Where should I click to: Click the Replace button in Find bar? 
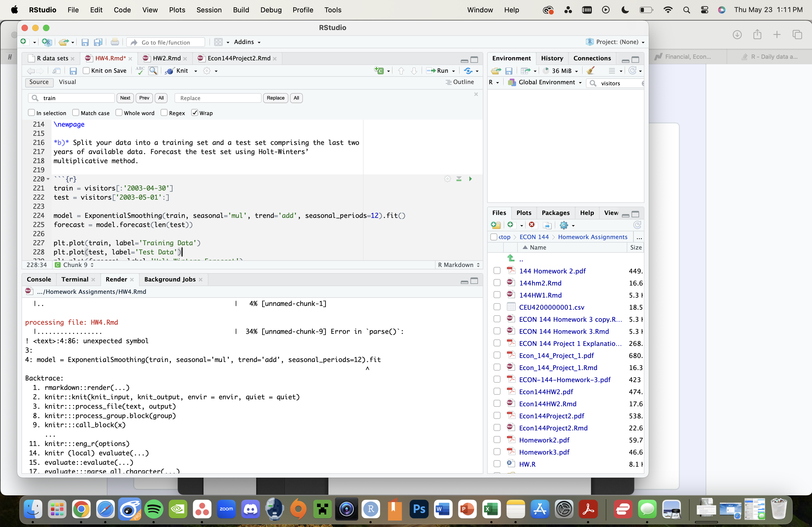275,98
